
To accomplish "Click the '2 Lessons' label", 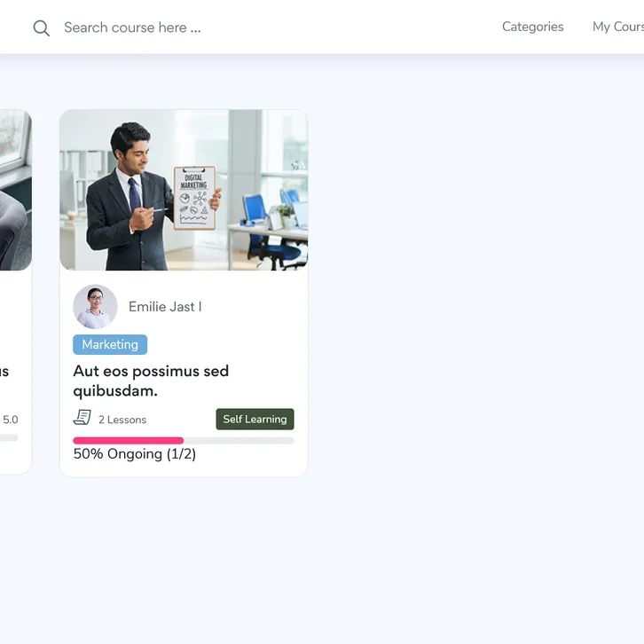I will point(122,420).
